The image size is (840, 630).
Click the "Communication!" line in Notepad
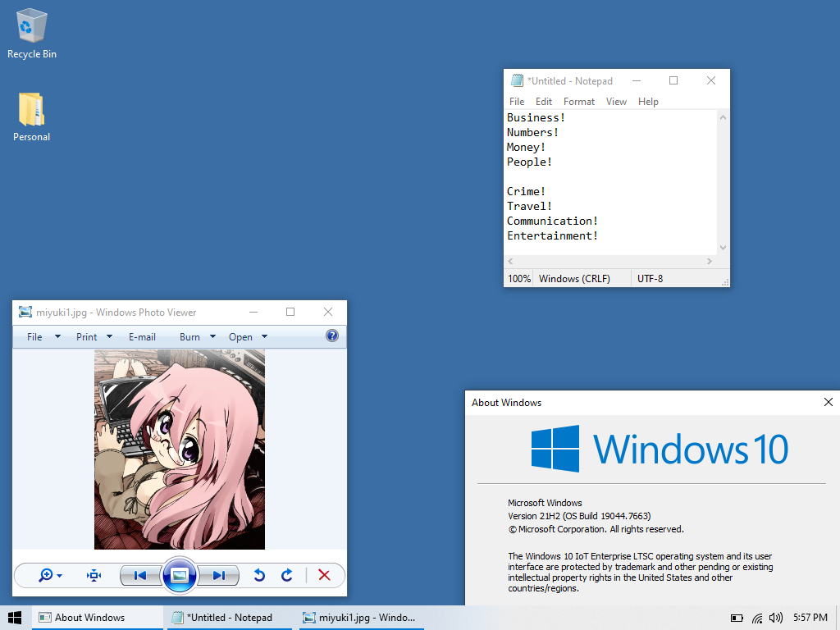click(552, 221)
